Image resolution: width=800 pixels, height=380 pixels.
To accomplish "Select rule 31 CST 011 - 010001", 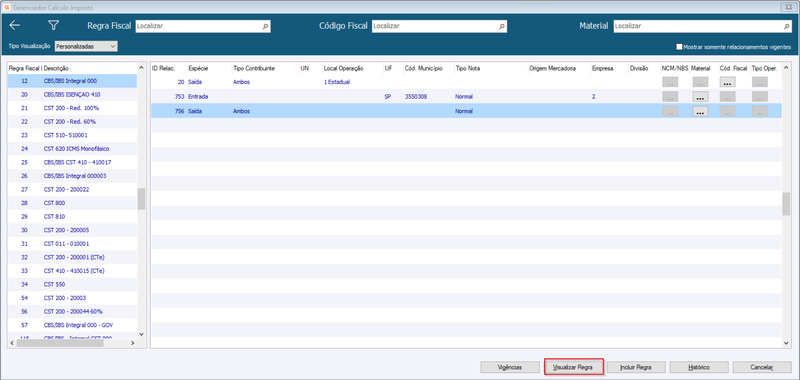I will (72, 244).
